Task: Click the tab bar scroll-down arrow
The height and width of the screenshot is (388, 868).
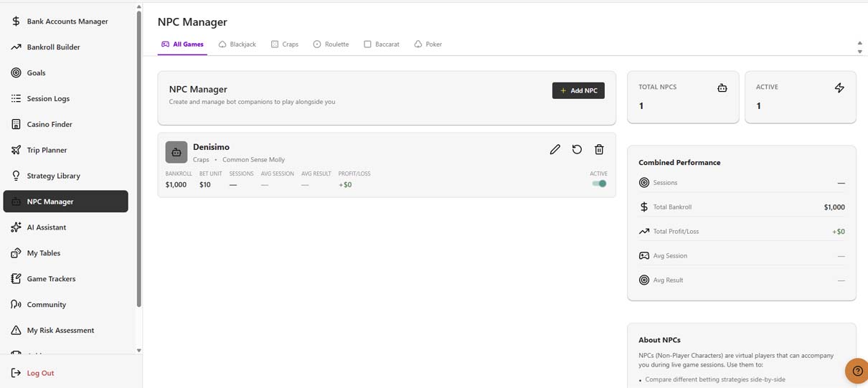Action: pyautogui.click(x=859, y=52)
